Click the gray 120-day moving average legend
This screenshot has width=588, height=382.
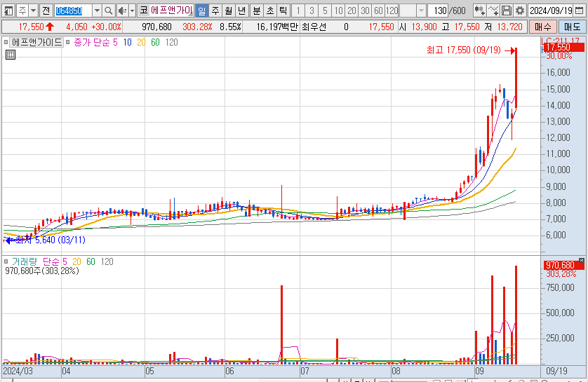tap(171, 42)
